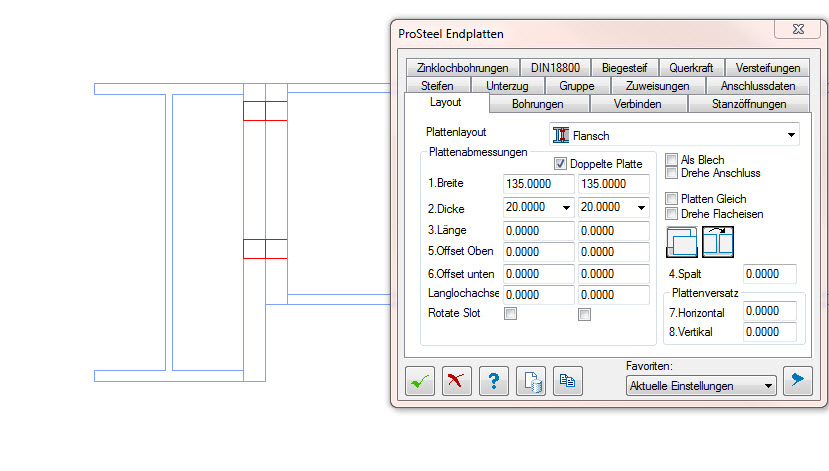Viewport: 829px width, 471px height.
Task: Close the ProSteel Endplatten dialog
Action: click(798, 29)
